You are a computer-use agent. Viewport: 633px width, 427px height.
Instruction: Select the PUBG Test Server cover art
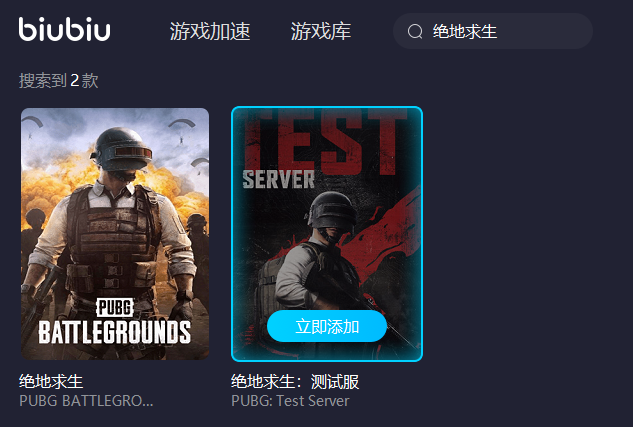point(327,234)
